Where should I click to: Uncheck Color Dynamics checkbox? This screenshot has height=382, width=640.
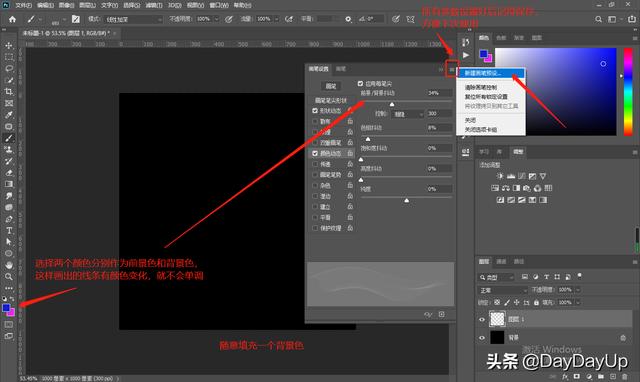[x=315, y=153]
